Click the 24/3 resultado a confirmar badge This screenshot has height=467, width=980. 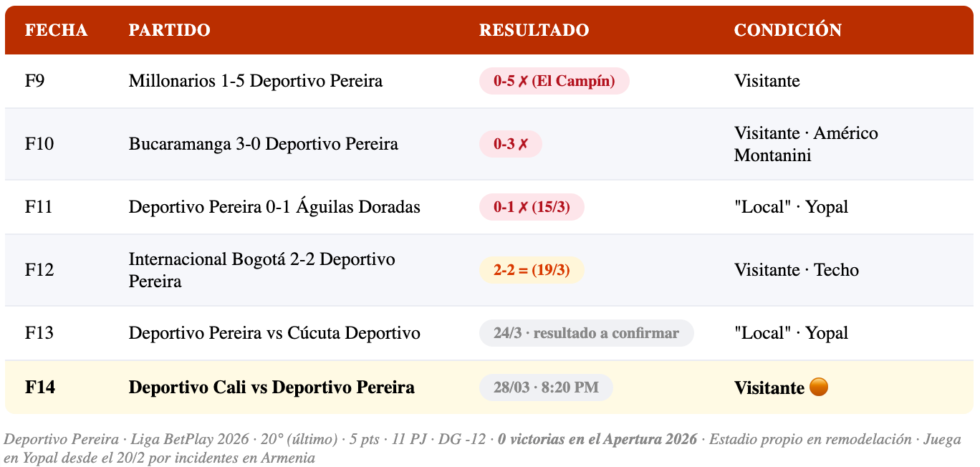586,333
